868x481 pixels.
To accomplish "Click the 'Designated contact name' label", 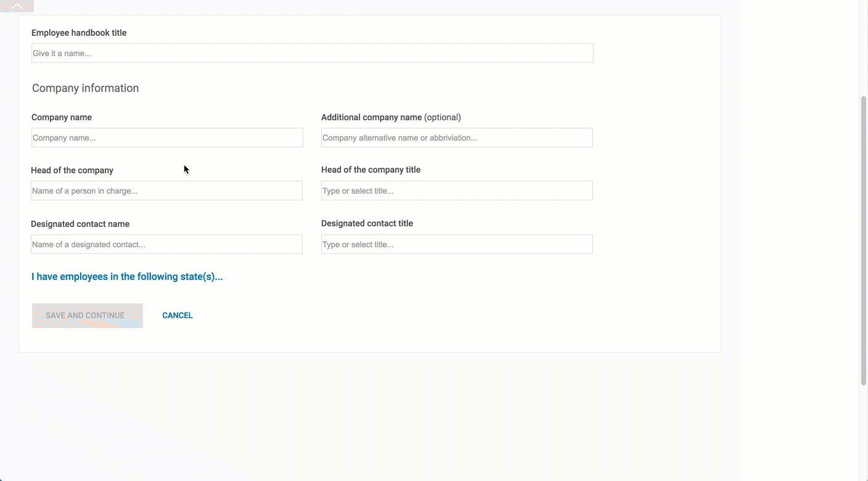I will tap(80, 224).
